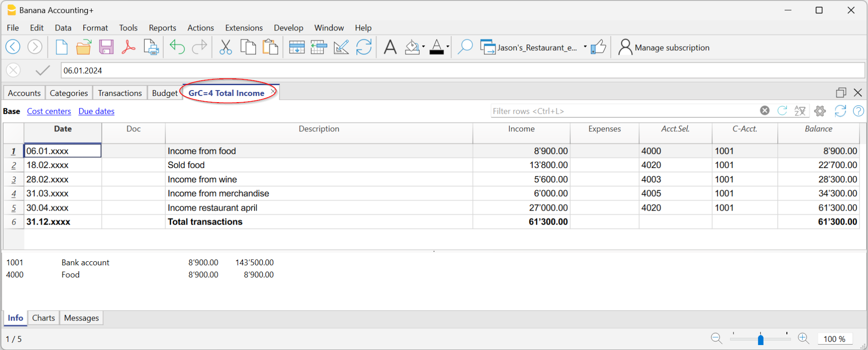Click the Cost centers view link
This screenshot has width=868, height=350.
coord(49,111)
